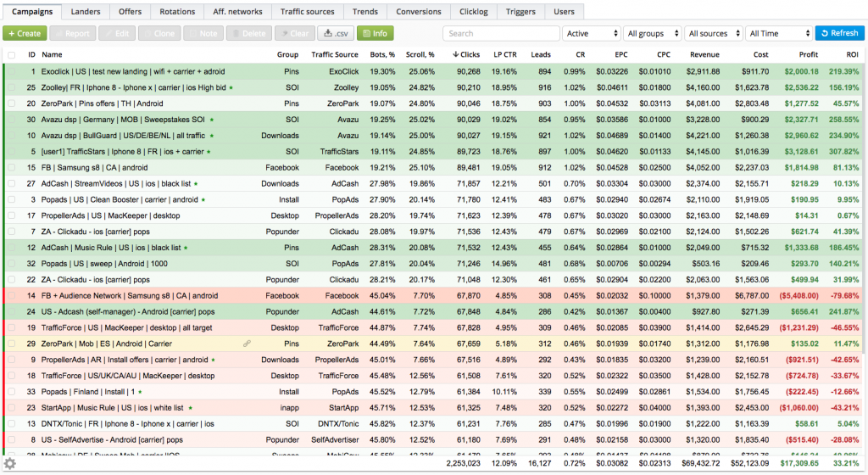The image size is (868, 475).
Task: Click the star beside AdCash Music Rule
Action: click(x=186, y=248)
